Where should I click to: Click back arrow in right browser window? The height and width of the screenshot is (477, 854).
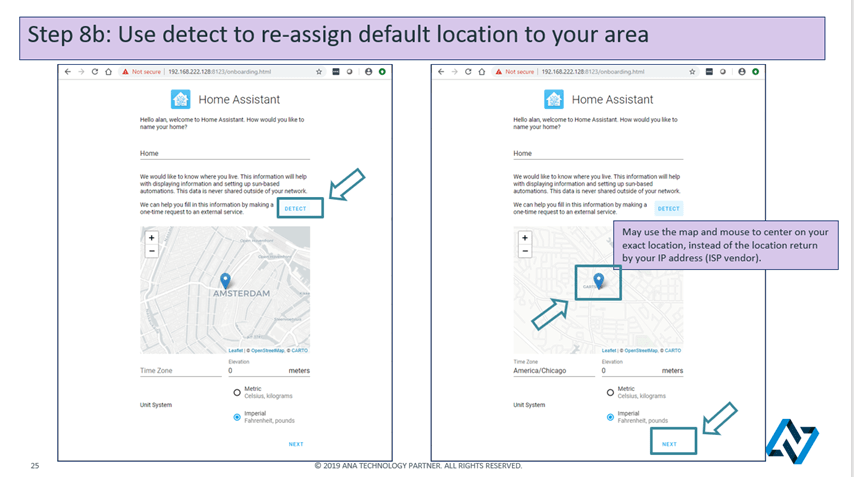click(x=442, y=72)
